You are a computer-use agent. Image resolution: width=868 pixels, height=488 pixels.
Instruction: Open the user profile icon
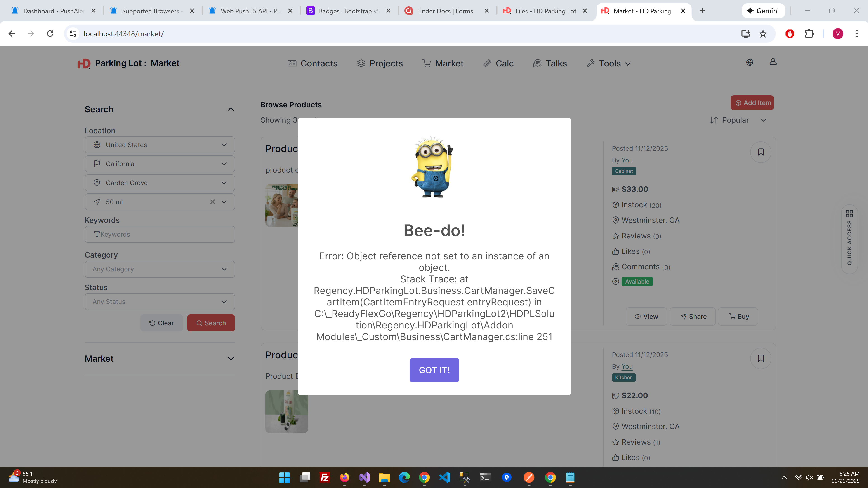[x=773, y=62]
